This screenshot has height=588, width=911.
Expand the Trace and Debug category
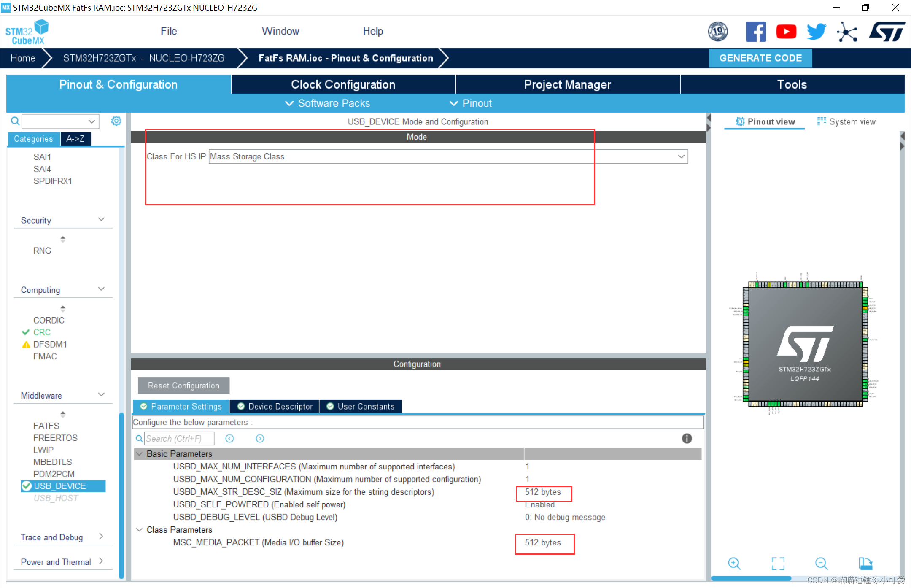tap(101, 536)
